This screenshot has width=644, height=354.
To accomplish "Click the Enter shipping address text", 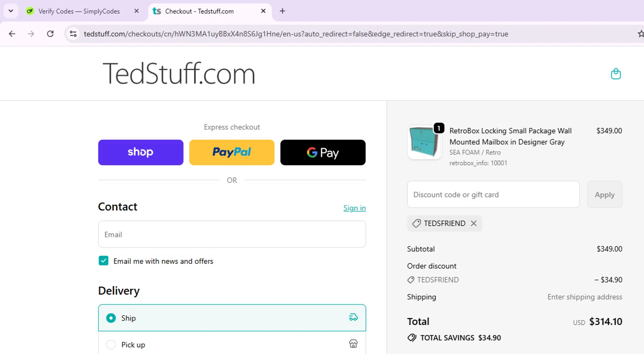I will pyautogui.click(x=585, y=297).
